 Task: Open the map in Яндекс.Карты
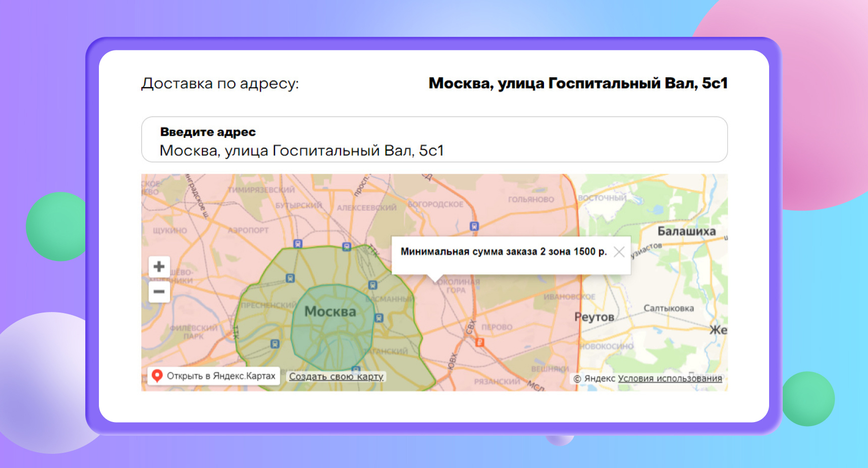214,376
